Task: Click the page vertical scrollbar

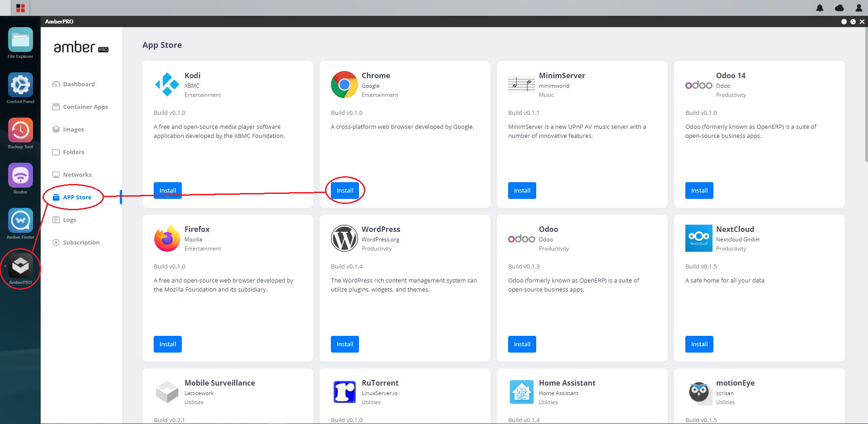Action: coord(866,95)
